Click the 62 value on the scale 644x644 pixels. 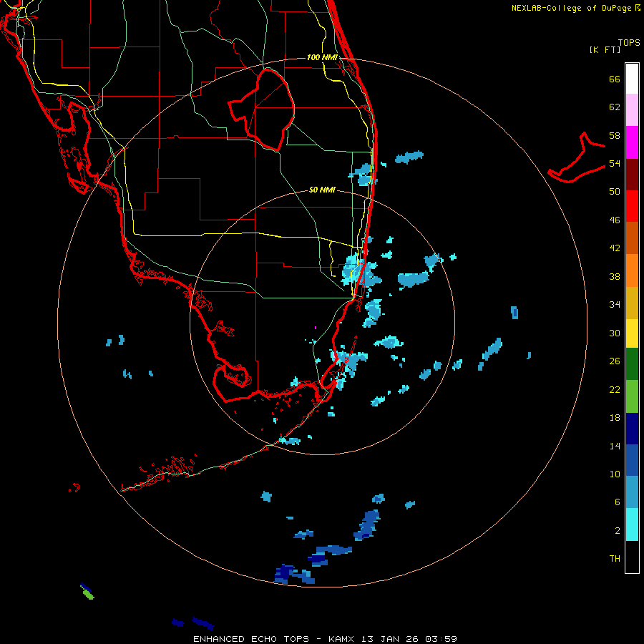click(x=615, y=107)
